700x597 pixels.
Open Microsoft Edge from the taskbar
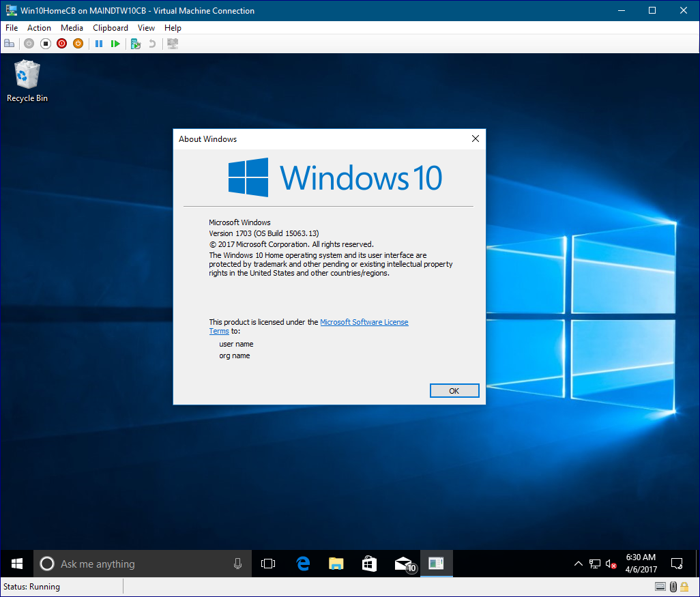click(303, 564)
